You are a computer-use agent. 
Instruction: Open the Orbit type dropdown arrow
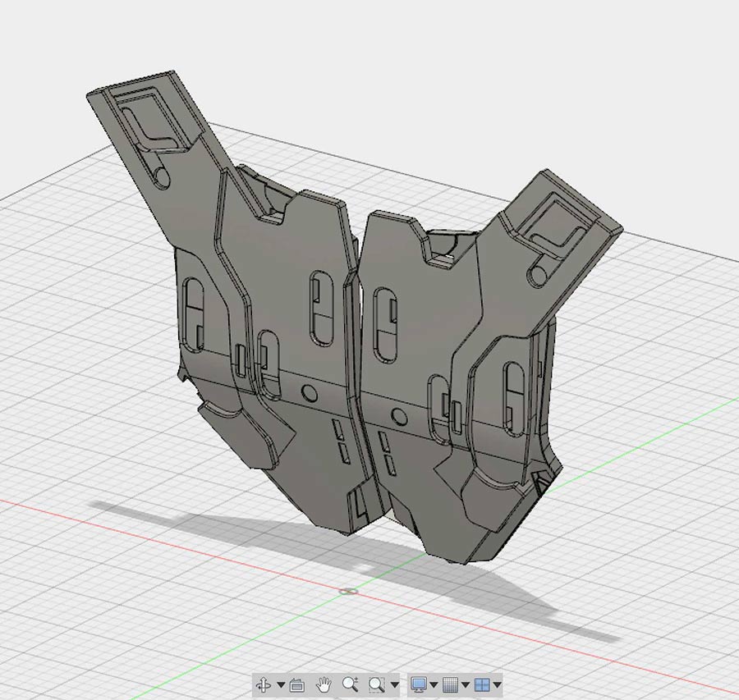(x=281, y=684)
